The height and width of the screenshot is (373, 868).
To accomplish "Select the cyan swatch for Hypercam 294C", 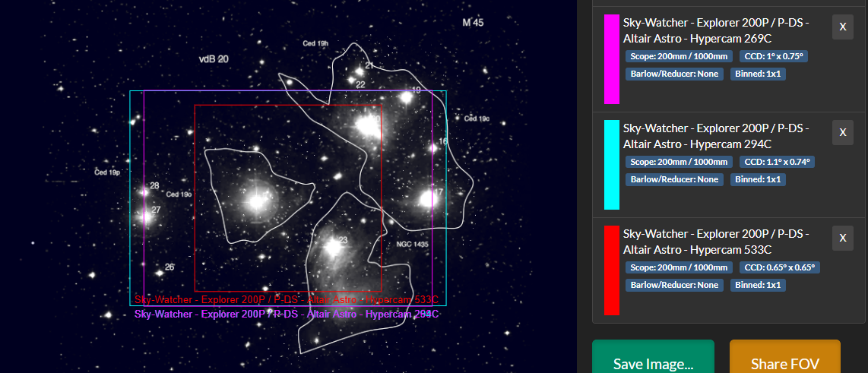I will pyautogui.click(x=612, y=165).
